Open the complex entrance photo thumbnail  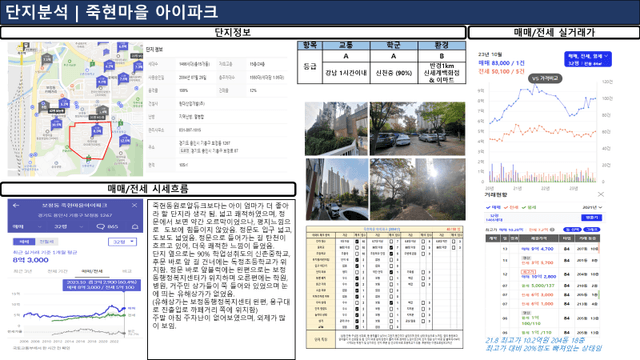[336, 129]
